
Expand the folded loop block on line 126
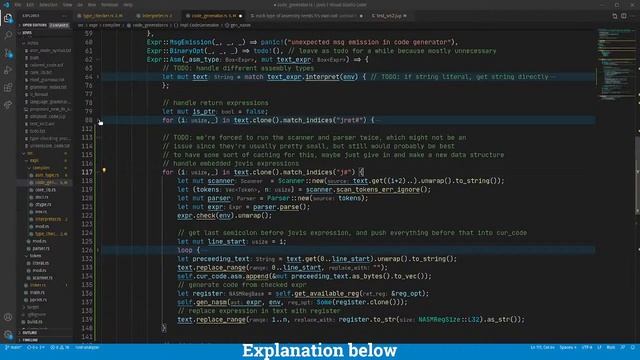98,250
